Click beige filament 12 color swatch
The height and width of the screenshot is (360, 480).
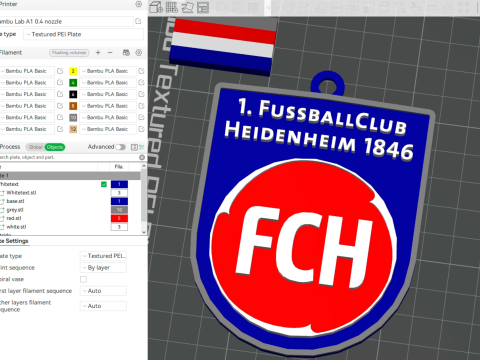pyautogui.click(x=73, y=129)
